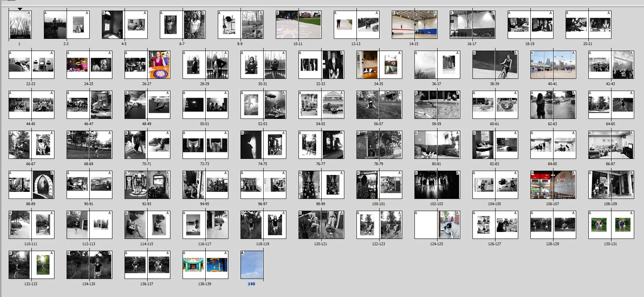644x297 pixels.
Task: Select the 78-79 page spread
Action: [379, 145]
